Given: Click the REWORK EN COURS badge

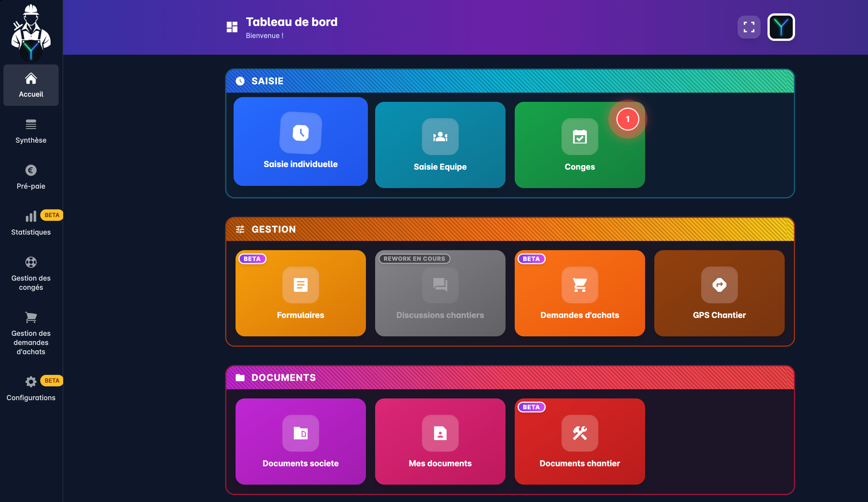Looking at the screenshot, I should [414, 259].
